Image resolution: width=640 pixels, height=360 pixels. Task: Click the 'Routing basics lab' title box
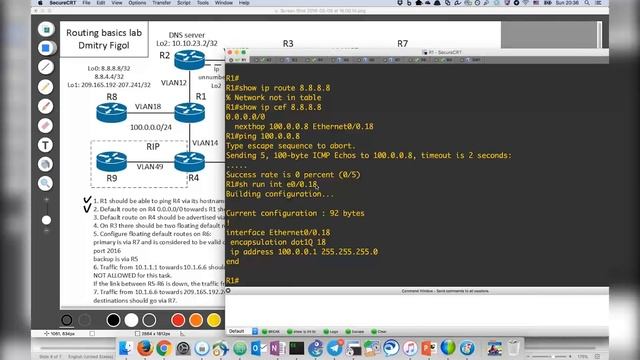104,39
